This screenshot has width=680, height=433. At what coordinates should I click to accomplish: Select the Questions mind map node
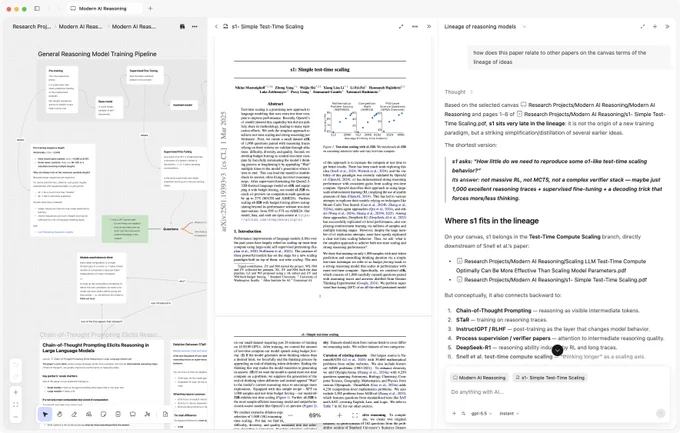(170, 229)
